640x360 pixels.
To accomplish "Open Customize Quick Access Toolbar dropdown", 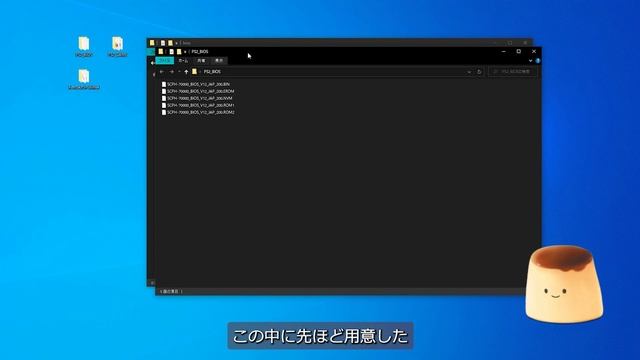I will point(185,52).
